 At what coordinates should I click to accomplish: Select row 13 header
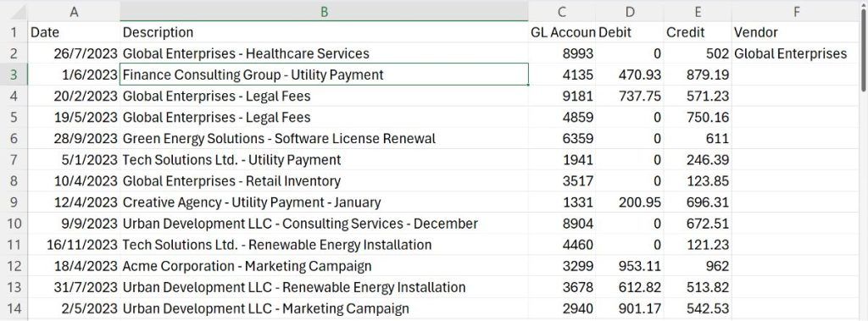pos(14,287)
